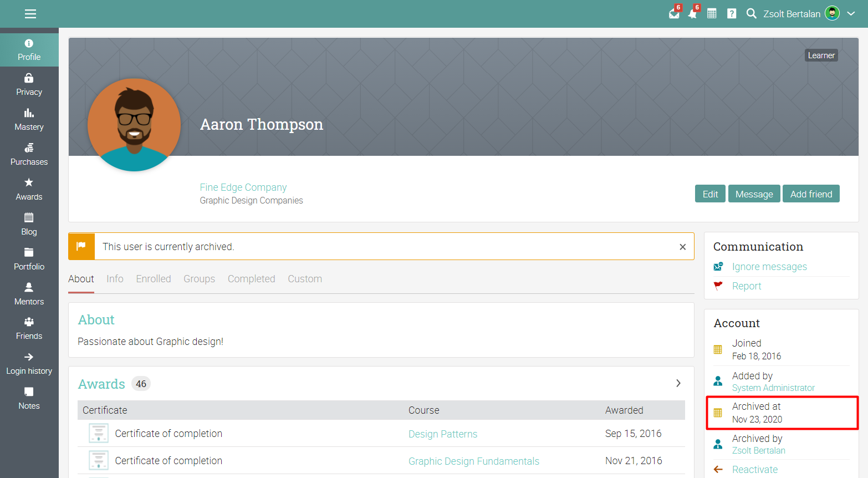Open the hamburger menu
The image size is (868, 478).
(x=30, y=14)
